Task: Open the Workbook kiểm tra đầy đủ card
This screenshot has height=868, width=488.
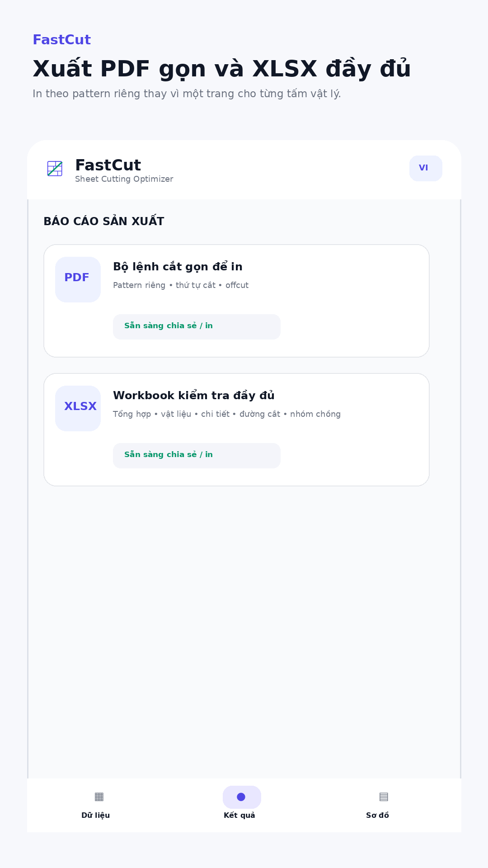Action: (x=236, y=430)
